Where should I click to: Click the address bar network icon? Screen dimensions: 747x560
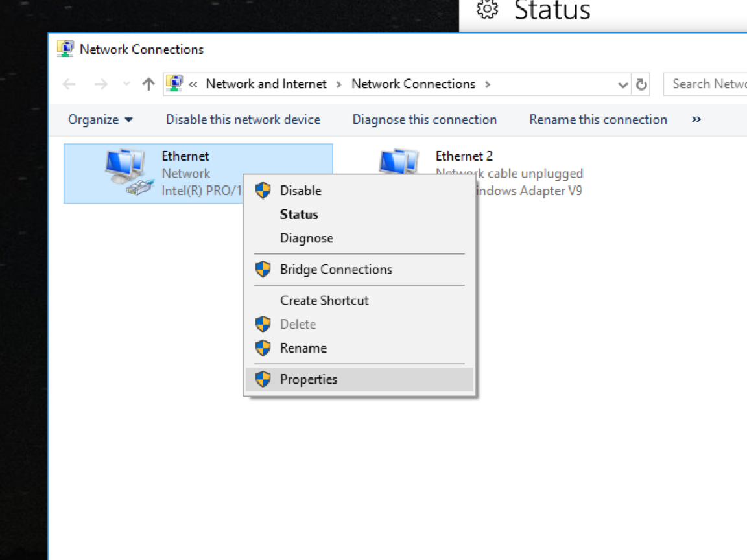(175, 84)
